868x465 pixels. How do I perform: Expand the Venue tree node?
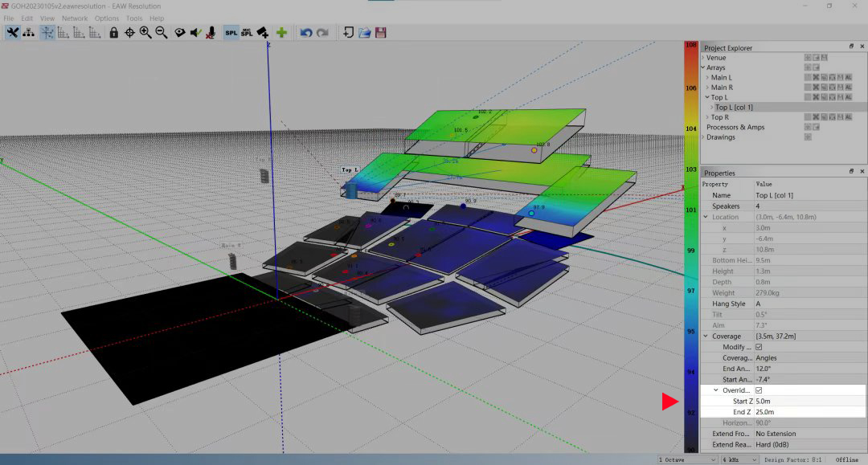[703, 58]
